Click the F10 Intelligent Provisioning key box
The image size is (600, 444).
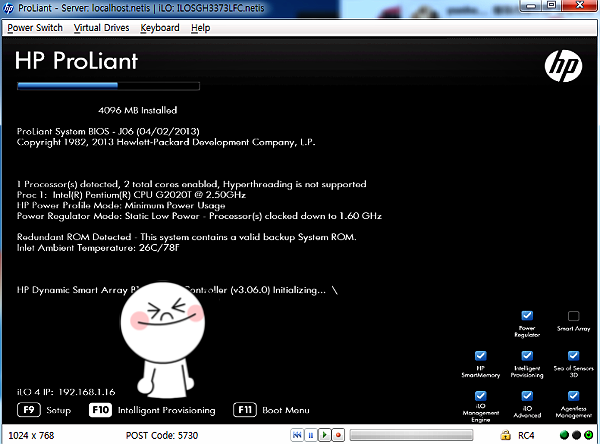[x=100, y=410]
